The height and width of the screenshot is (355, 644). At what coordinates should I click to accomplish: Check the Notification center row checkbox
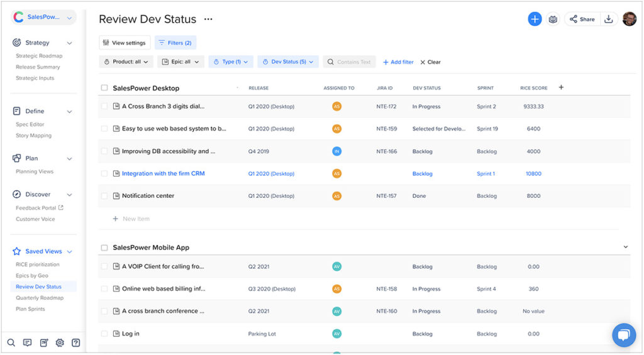[104, 196]
